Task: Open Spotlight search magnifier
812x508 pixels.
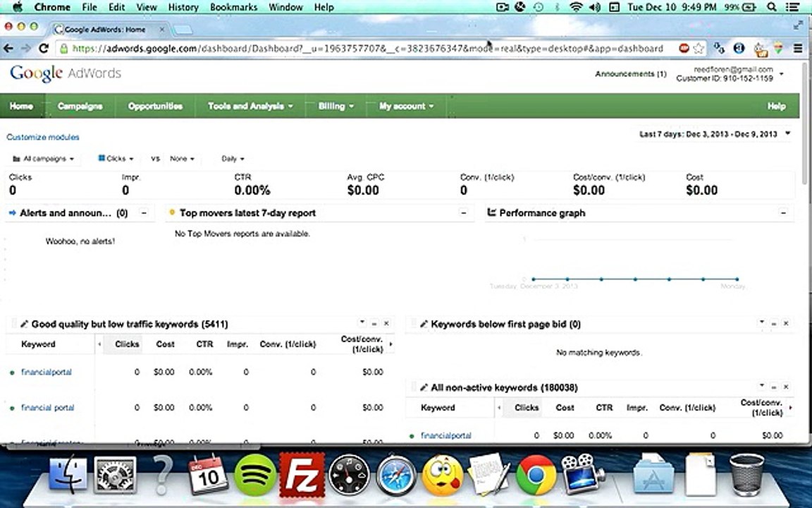Action: pyautogui.click(x=772, y=7)
